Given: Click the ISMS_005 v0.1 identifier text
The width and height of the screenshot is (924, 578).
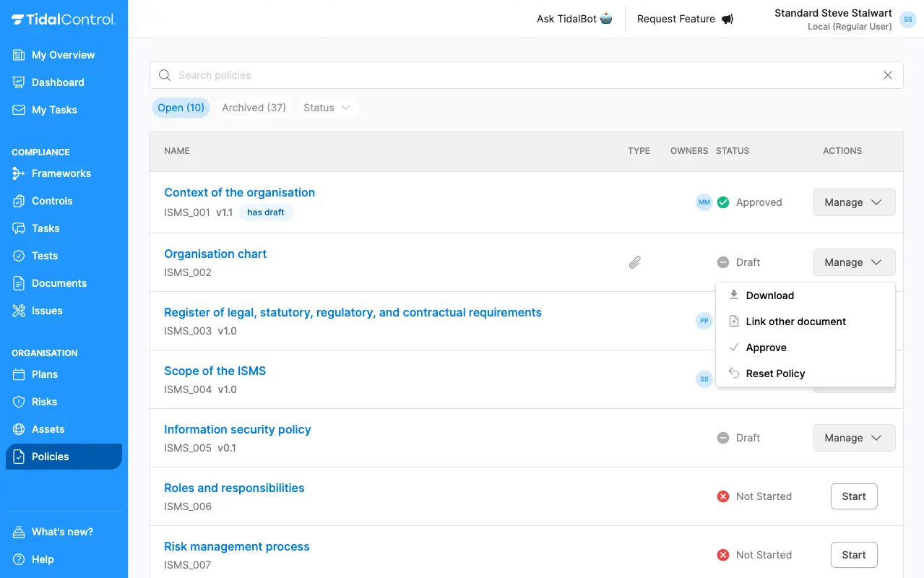Looking at the screenshot, I should [x=200, y=448].
